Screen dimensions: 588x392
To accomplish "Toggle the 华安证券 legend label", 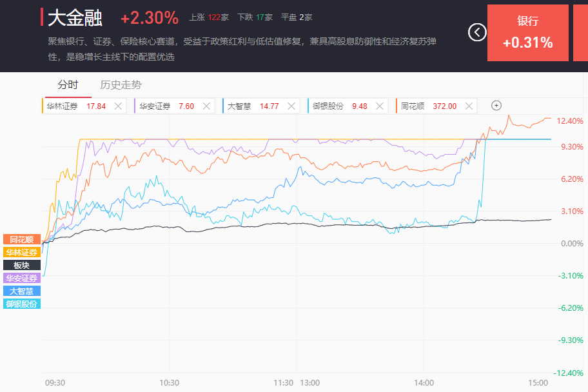I will pos(23,279).
